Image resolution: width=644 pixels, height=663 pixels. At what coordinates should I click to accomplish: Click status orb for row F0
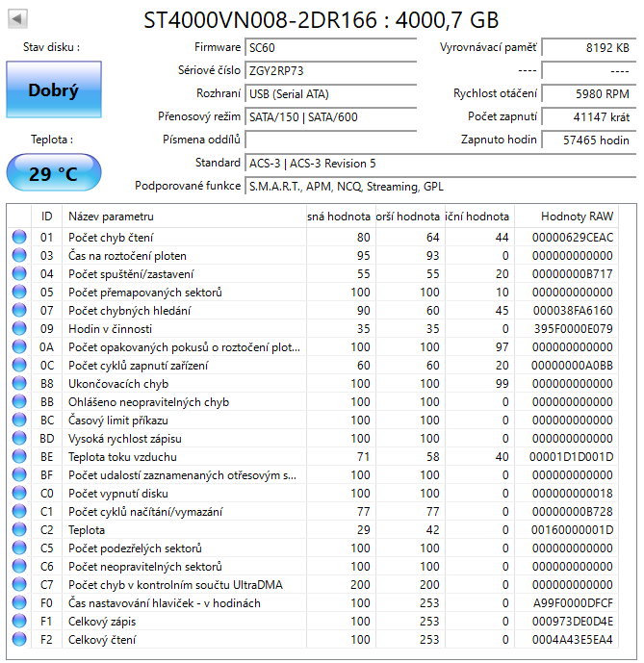(19, 602)
